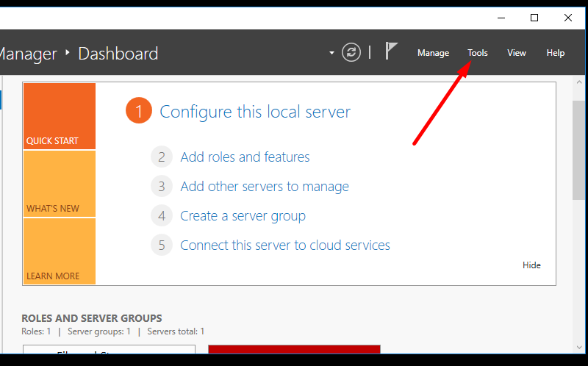Click the breadcrumb arrow before Dashboard
The height and width of the screenshot is (366, 588).
pos(67,53)
